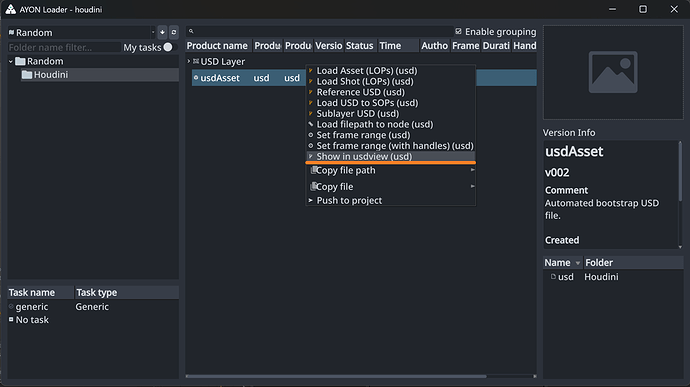Image resolution: width=690 pixels, height=387 pixels.
Task: Click the magnifier search icon
Action: (191, 31)
